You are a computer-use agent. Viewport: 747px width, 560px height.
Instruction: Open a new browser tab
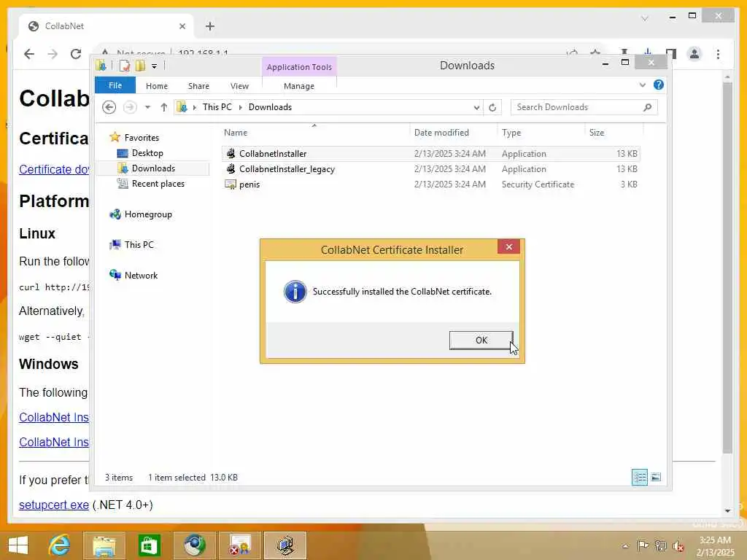pos(210,26)
